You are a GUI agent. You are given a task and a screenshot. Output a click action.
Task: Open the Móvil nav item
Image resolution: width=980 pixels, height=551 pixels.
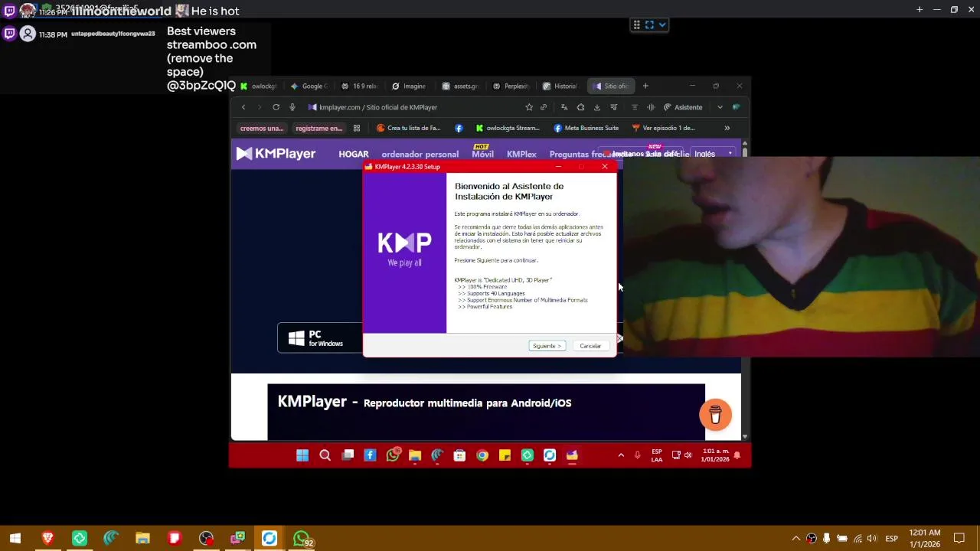pyautogui.click(x=482, y=154)
